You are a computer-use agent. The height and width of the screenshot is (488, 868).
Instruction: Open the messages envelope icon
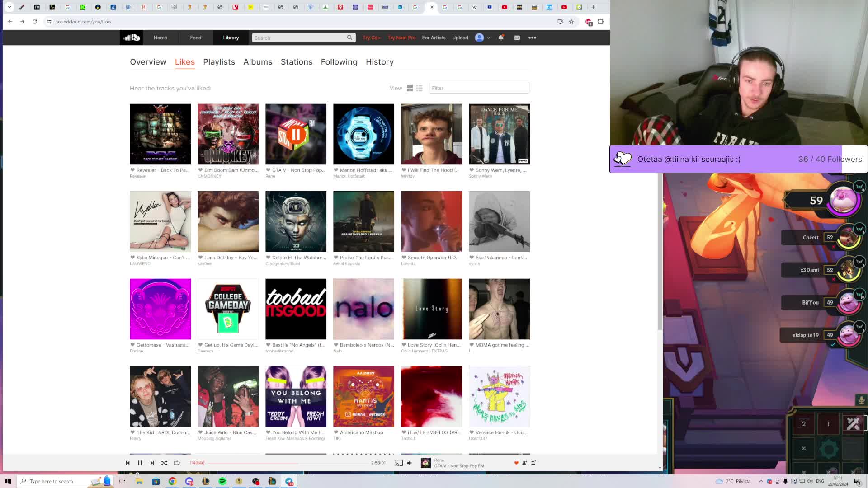tap(516, 38)
